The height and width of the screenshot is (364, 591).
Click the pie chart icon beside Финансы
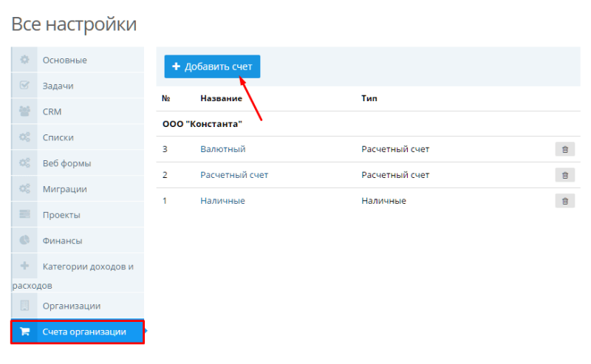point(24,240)
